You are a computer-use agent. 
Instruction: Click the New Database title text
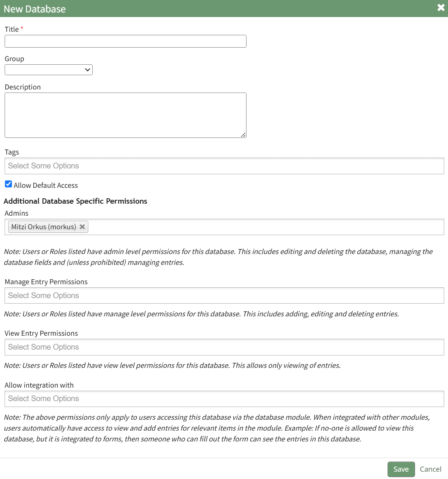coord(35,9)
